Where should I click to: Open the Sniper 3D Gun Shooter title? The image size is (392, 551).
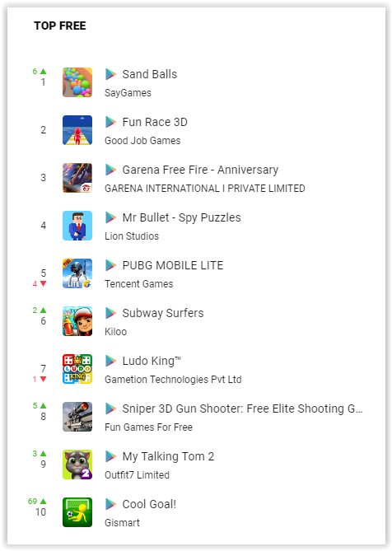(242, 409)
